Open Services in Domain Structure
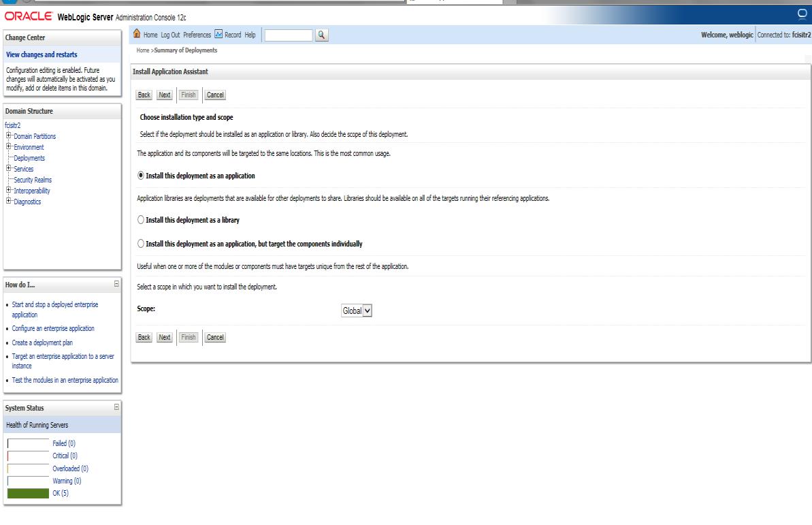The width and height of the screenshot is (812, 525). coord(23,169)
